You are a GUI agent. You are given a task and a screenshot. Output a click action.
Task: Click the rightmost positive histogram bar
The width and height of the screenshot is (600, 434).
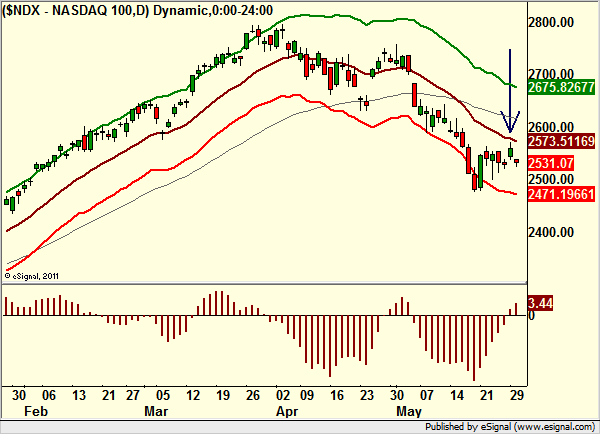(516, 309)
